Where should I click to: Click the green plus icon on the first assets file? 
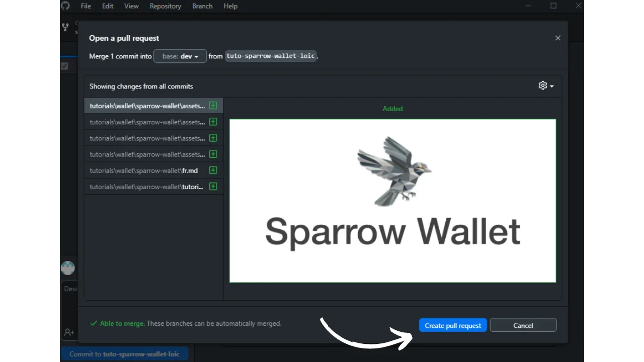point(213,106)
